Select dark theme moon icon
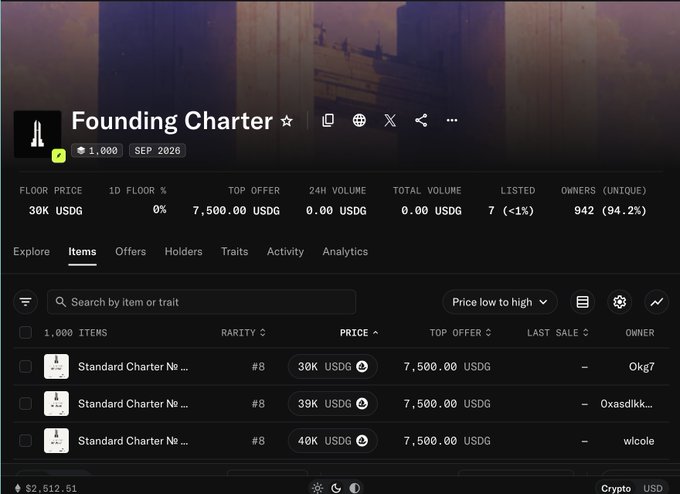This screenshot has width=680, height=494. tap(336, 488)
